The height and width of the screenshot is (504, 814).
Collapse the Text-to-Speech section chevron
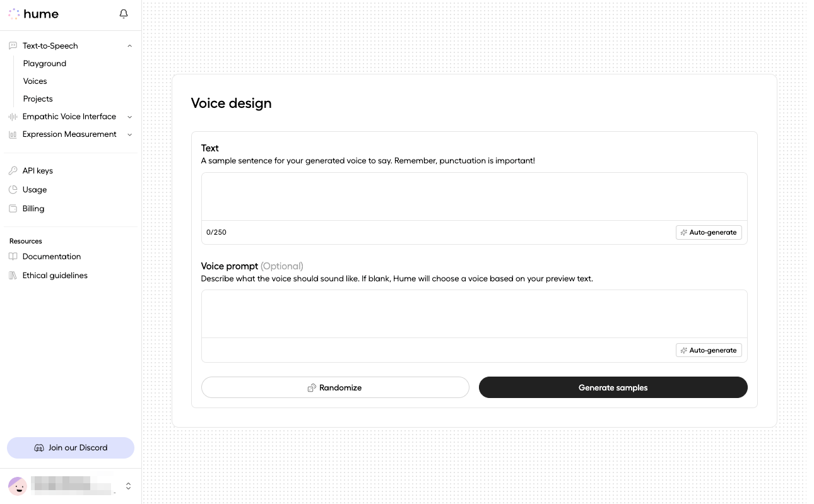point(129,46)
